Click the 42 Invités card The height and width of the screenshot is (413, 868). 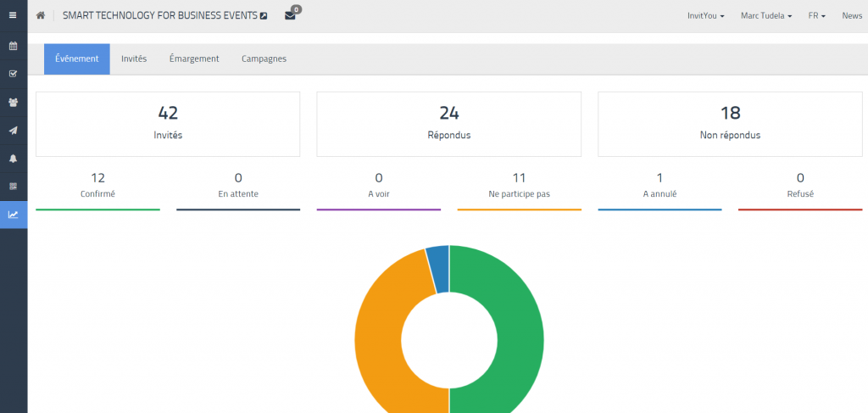pos(168,124)
